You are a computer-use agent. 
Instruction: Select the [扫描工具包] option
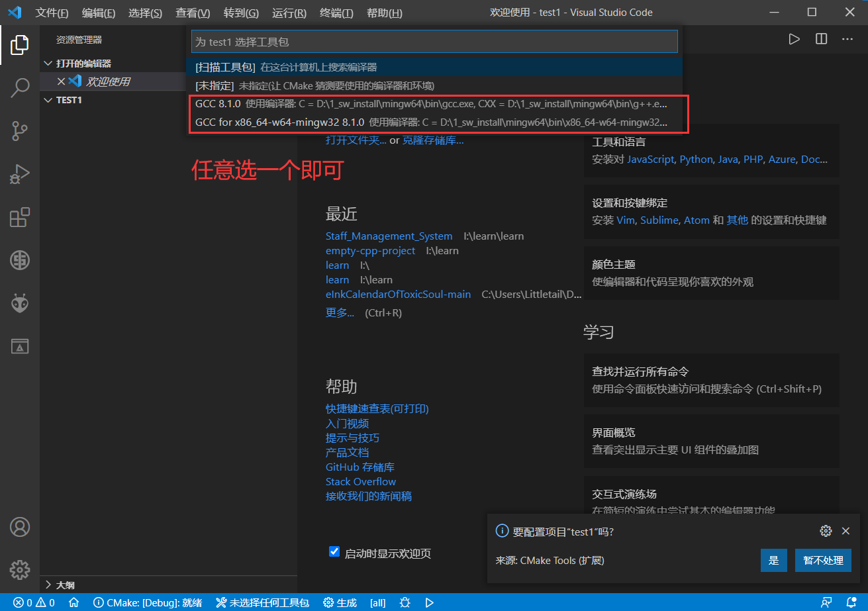point(435,67)
